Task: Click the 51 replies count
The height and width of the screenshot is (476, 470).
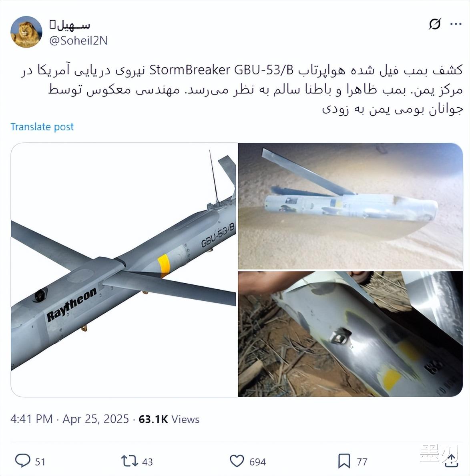Action: [x=40, y=462]
